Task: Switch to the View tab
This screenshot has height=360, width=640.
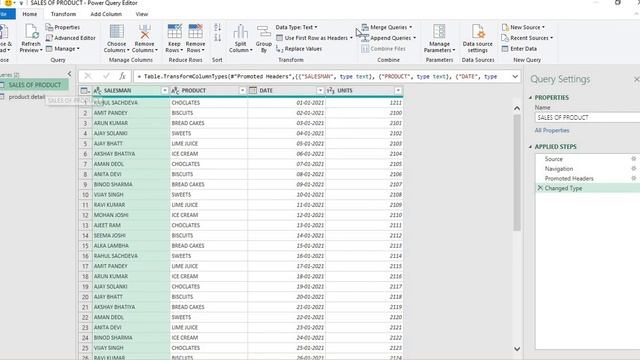Action: pyautogui.click(x=142, y=14)
